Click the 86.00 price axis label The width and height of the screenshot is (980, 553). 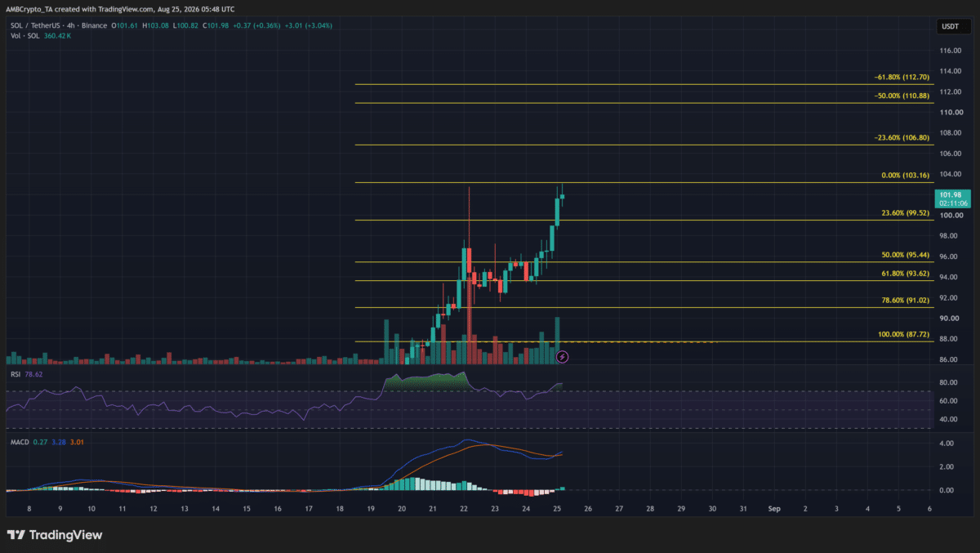(949, 359)
